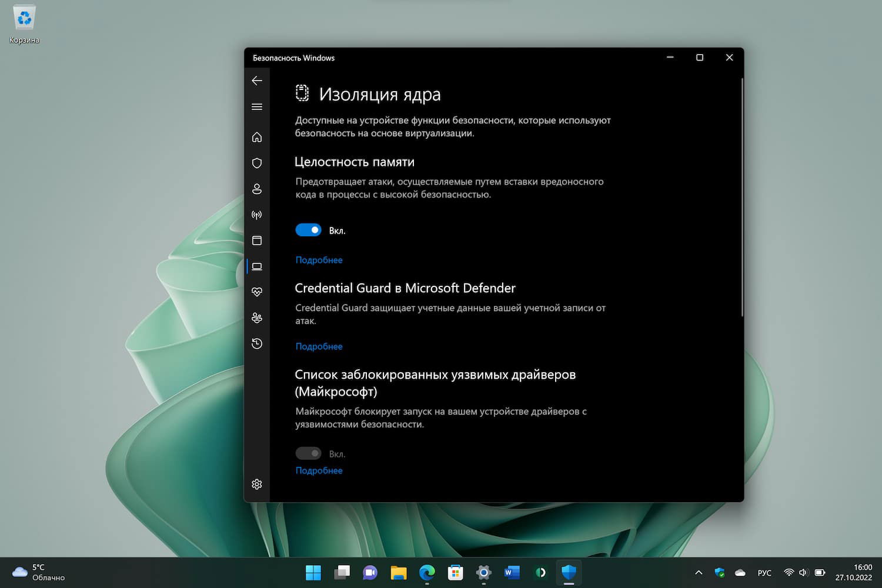882x588 pixels.
Task: Open the Home section in the sidebar
Action: tap(257, 137)
